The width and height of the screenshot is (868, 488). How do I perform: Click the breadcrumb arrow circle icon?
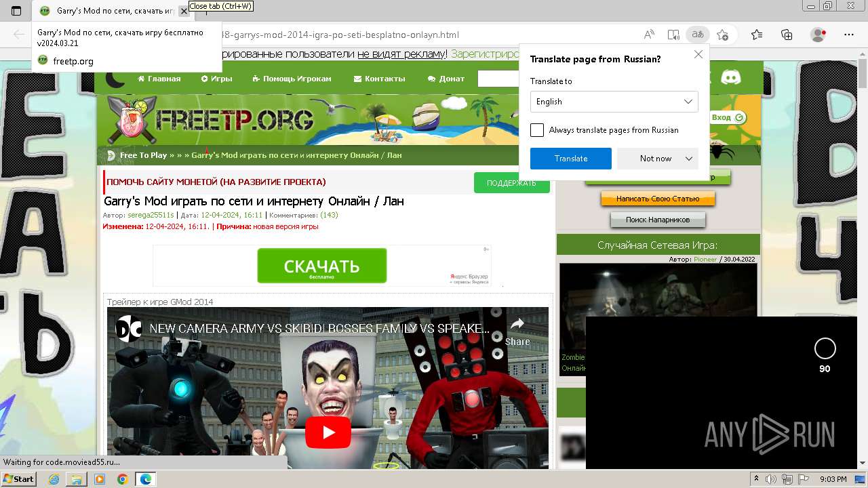(111, 155)
